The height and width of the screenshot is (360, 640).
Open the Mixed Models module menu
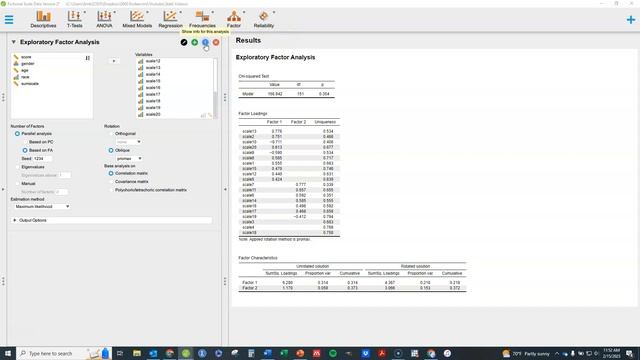[x=137, y=19]
